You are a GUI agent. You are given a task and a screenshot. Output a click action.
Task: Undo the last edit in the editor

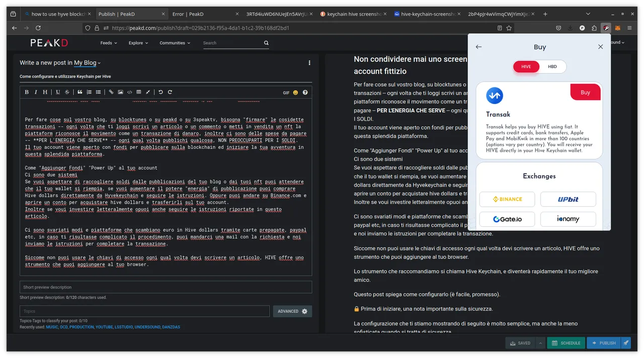pyautogui.click(x=160, y=92)
